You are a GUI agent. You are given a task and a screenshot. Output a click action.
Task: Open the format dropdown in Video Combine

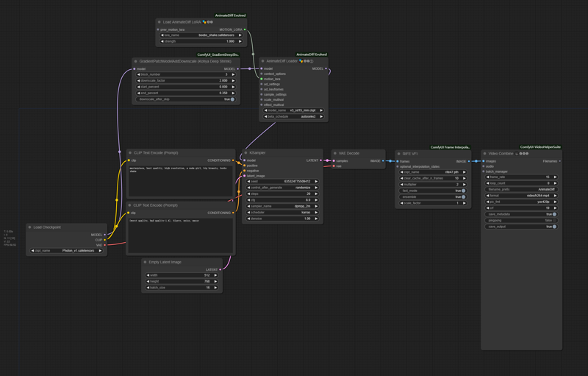coord(522,195)
